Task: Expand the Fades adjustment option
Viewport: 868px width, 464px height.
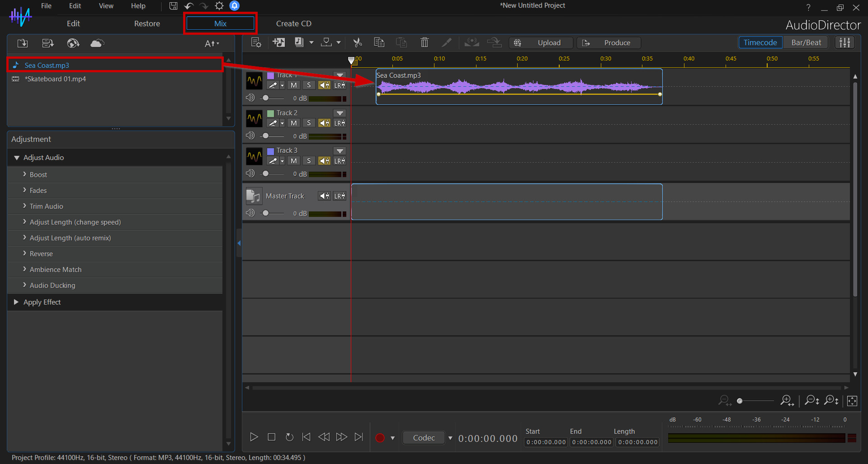Action: tap(38, 191)
